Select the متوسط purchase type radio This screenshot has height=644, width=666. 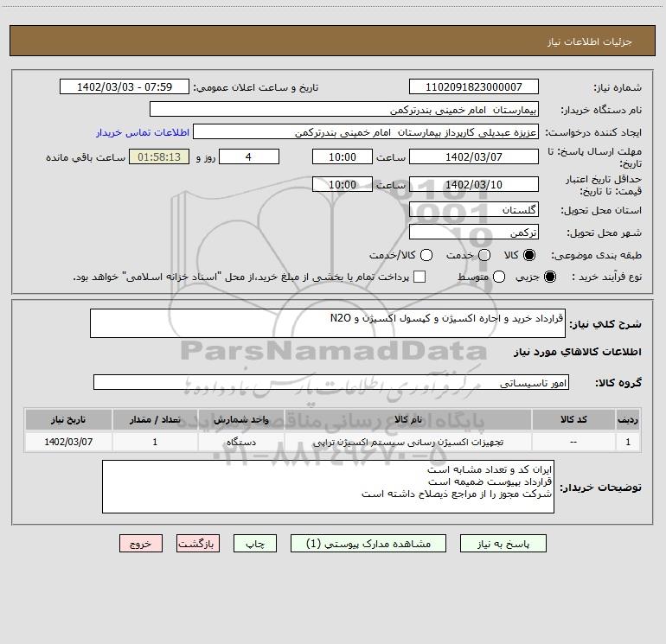tap(499, 277)
